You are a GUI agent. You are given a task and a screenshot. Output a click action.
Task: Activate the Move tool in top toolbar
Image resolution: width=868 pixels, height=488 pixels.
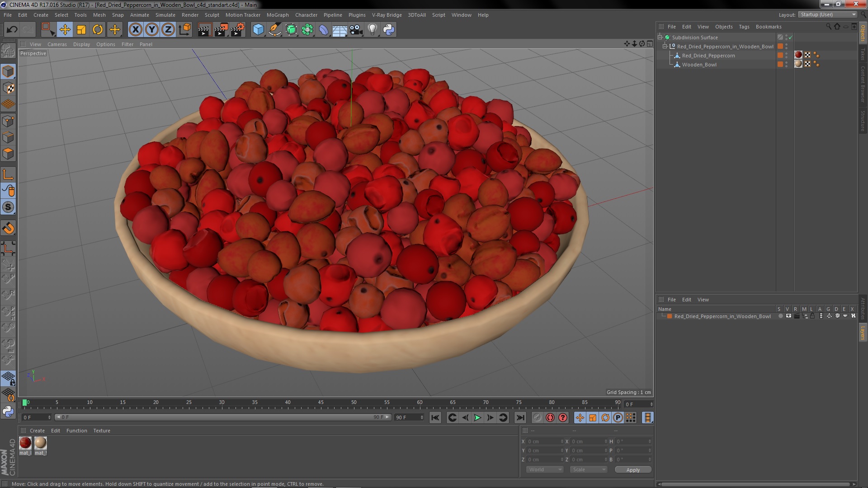(65, 30)
